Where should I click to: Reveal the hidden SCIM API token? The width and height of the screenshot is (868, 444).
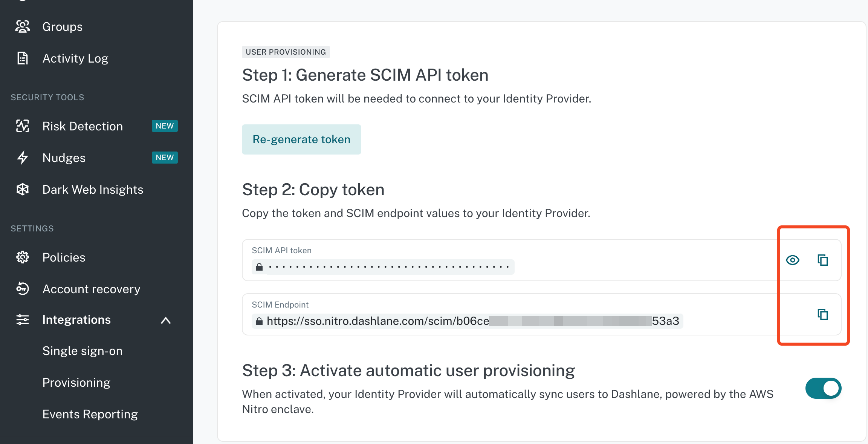coord(793,260)
